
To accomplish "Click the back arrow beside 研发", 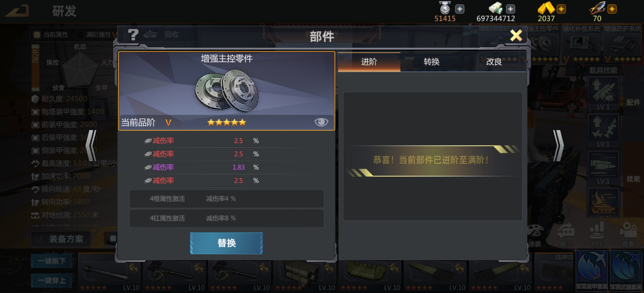I will [x=17, y=11].
